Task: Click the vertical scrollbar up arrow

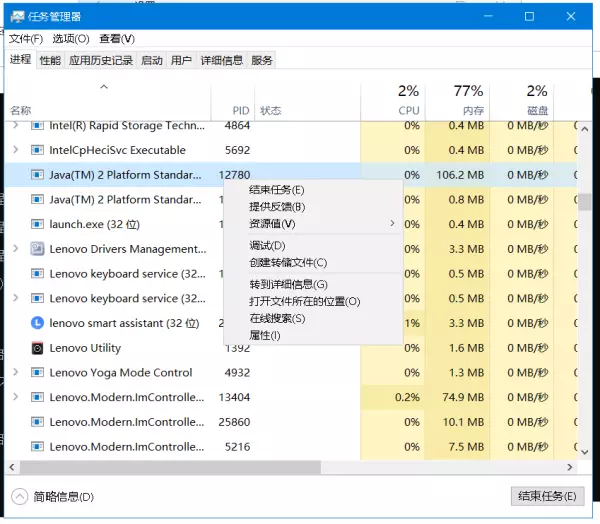Action: [584, 129]
